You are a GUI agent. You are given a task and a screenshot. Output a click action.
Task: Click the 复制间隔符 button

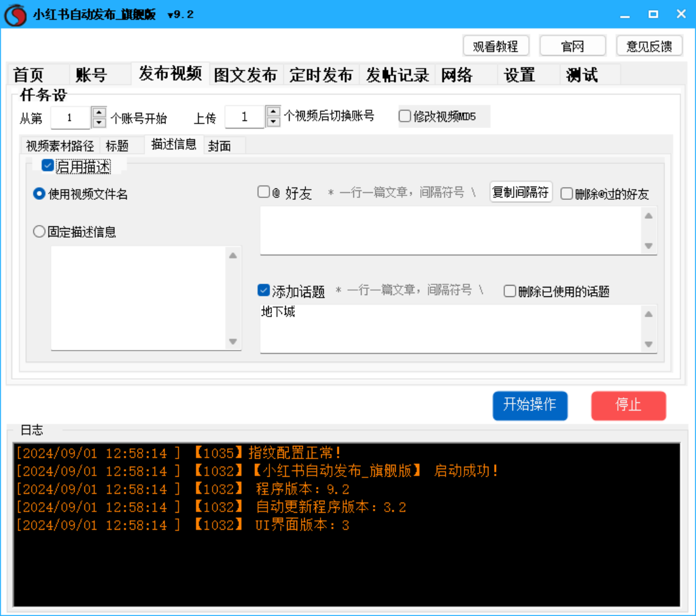[521, 192]
